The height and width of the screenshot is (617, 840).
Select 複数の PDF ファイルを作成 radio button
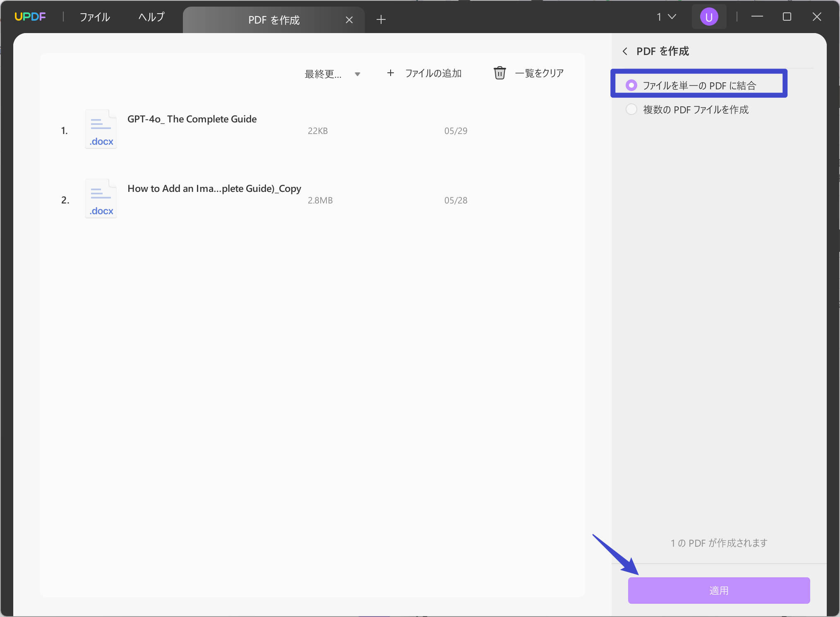point(631,110)
